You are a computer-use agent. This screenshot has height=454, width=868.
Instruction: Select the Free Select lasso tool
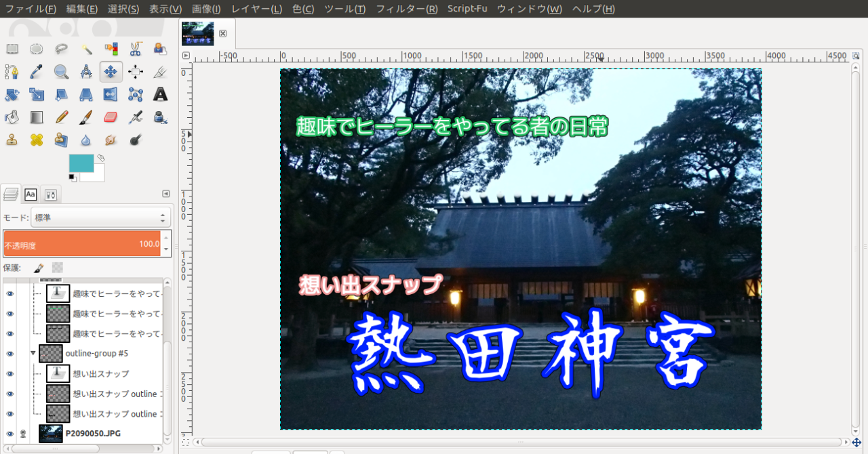coord(62,49)
